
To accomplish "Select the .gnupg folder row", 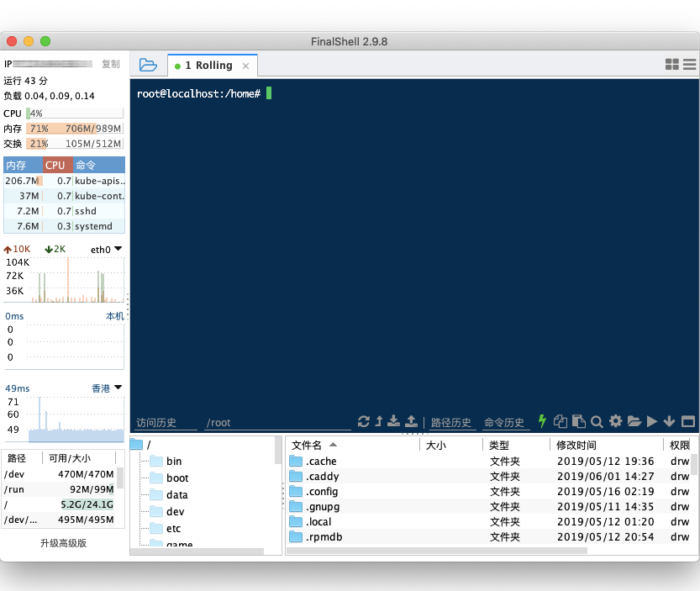I will [489, 507].
